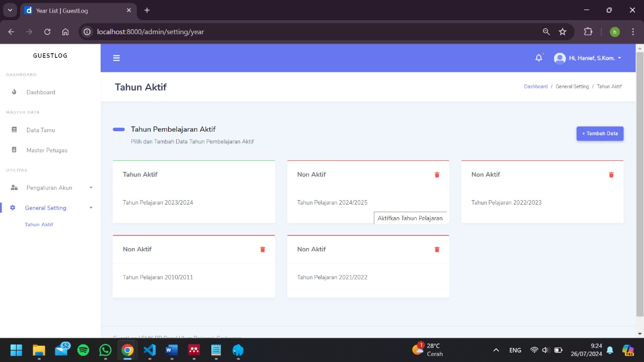Select Tahun Aktif sidebar submenu link

pyautogui.click(x=39, y=225)
